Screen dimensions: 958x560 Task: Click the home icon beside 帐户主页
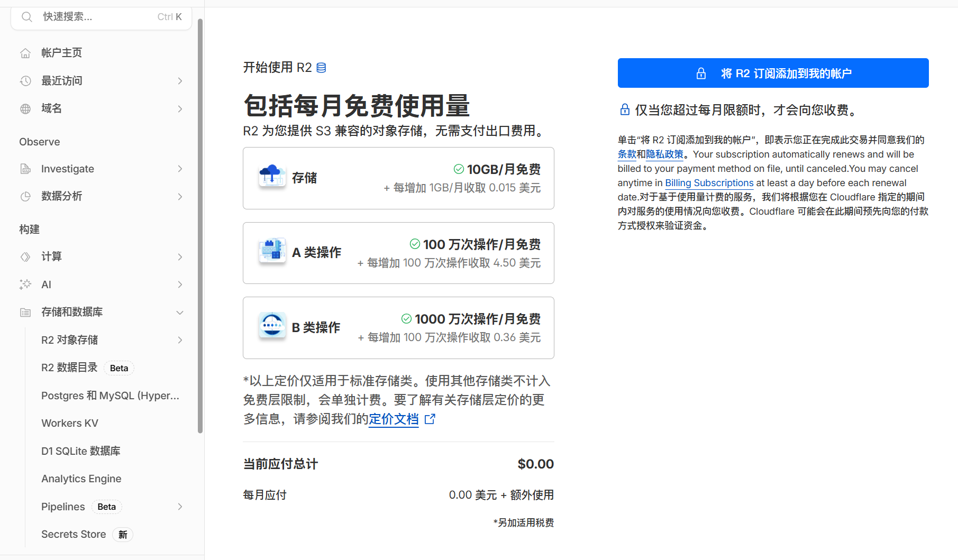tap(25, 53)
